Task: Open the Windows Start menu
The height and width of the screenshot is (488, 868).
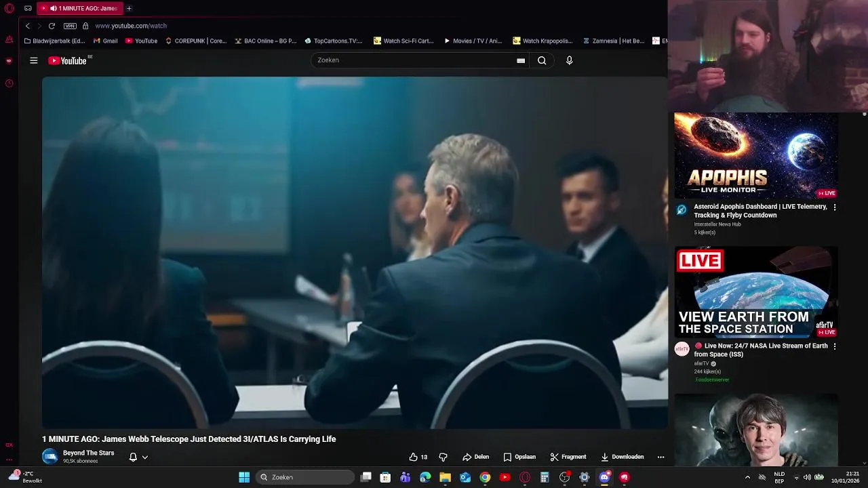Action: [244, 477]
